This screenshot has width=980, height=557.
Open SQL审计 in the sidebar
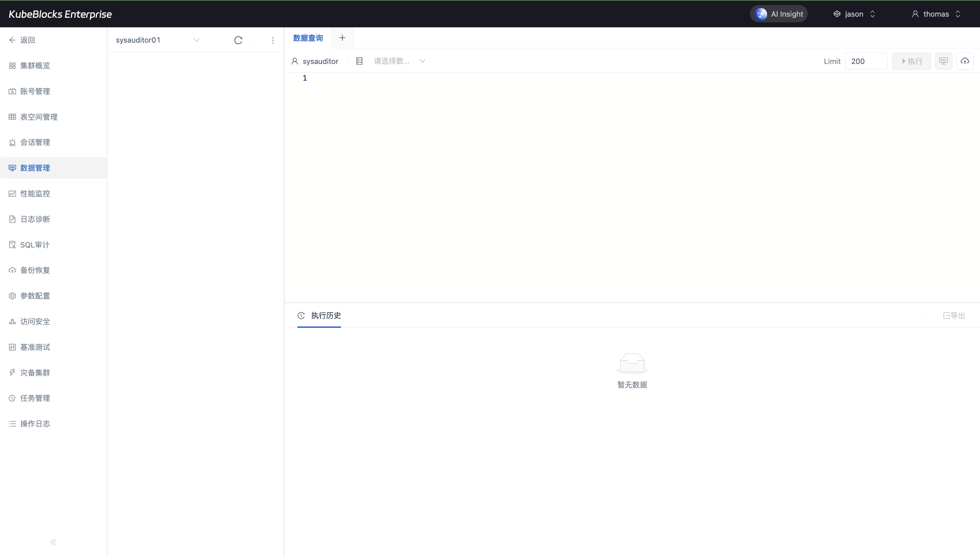[34, 245]
